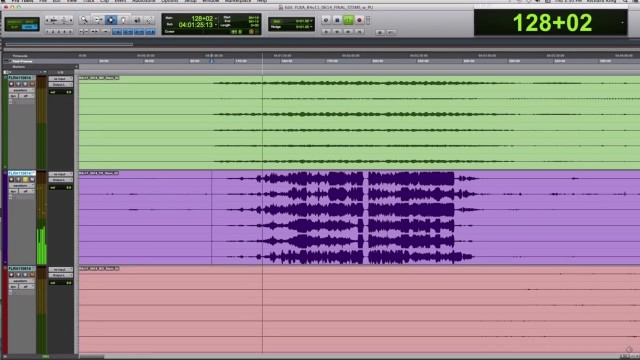Recall zoom preset 3
The image size is (640, 360).
[x=59, y=31]
